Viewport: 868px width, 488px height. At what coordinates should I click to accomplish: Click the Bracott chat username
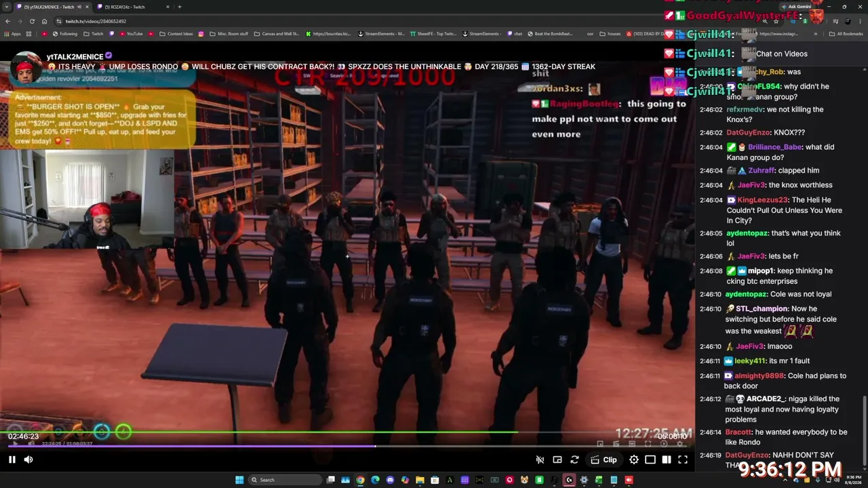click(x=738, y=432)
